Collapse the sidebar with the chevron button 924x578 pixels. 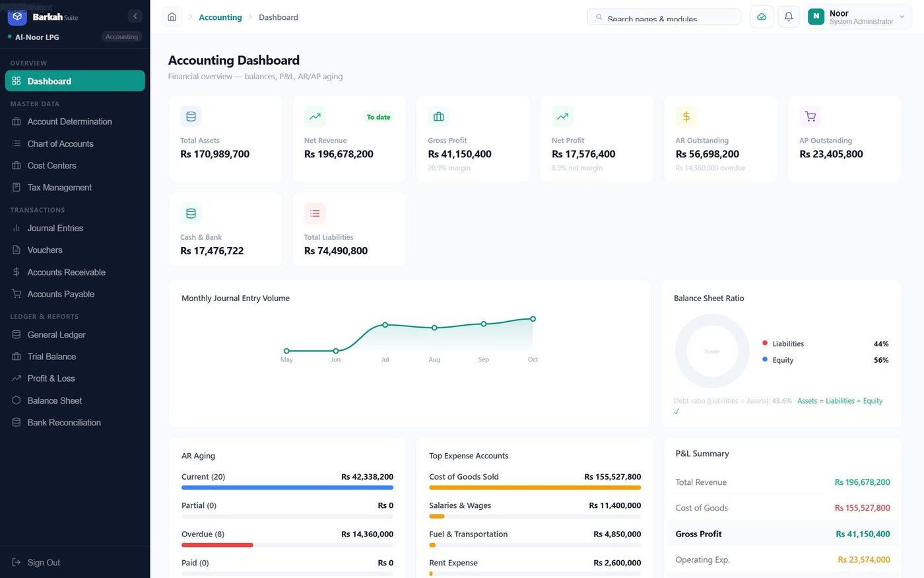click(x=135, y=17)
